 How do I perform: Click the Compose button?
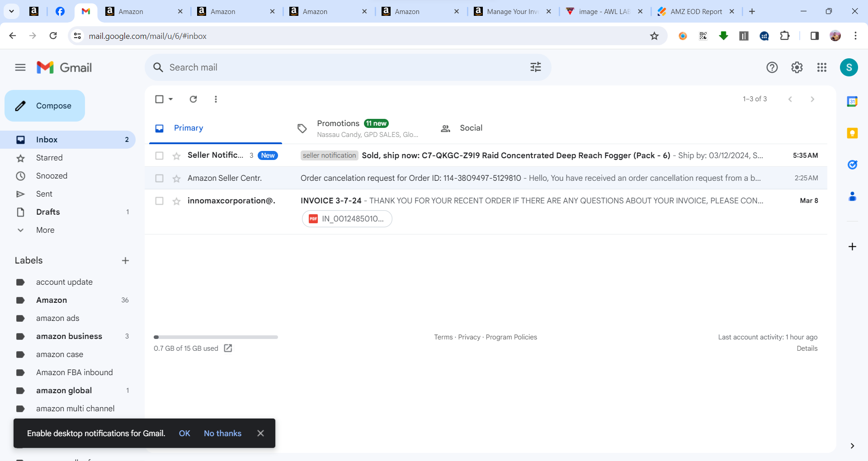coord(45,106)
